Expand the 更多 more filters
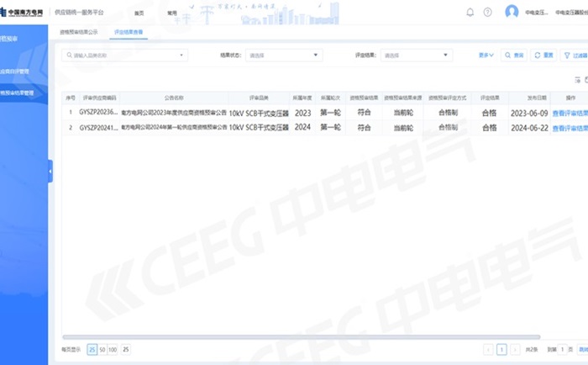 tap(486, 55)
